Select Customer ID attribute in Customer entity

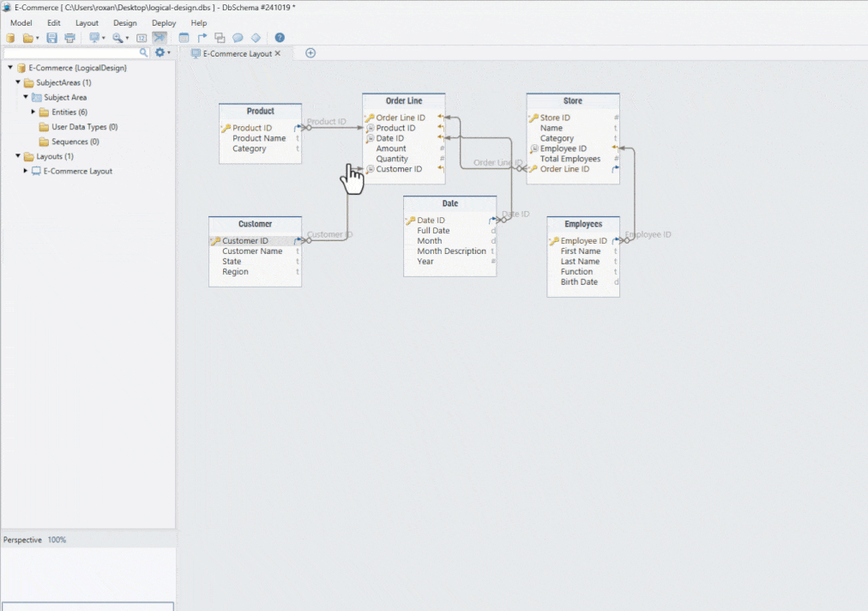[245, 241]
